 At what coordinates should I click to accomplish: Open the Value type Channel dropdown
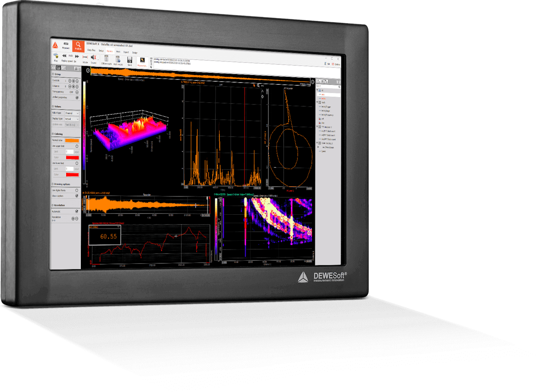(x=72, y=113)
